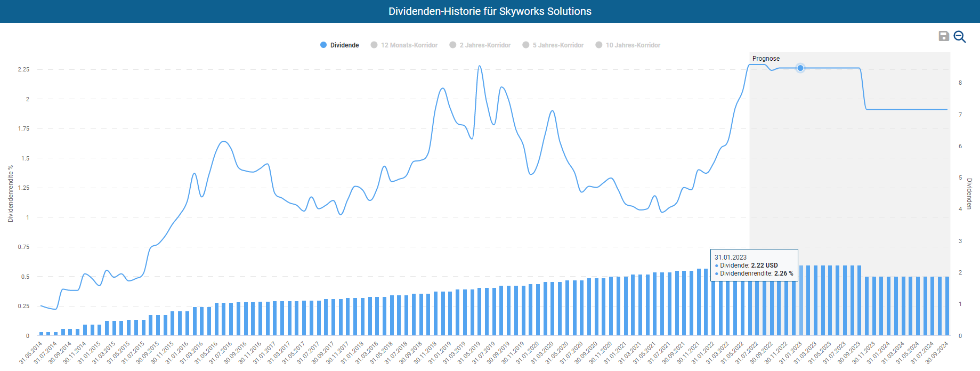Select the Prognose label in the forecast area
980x371 pixels.
tap(766, 59)
